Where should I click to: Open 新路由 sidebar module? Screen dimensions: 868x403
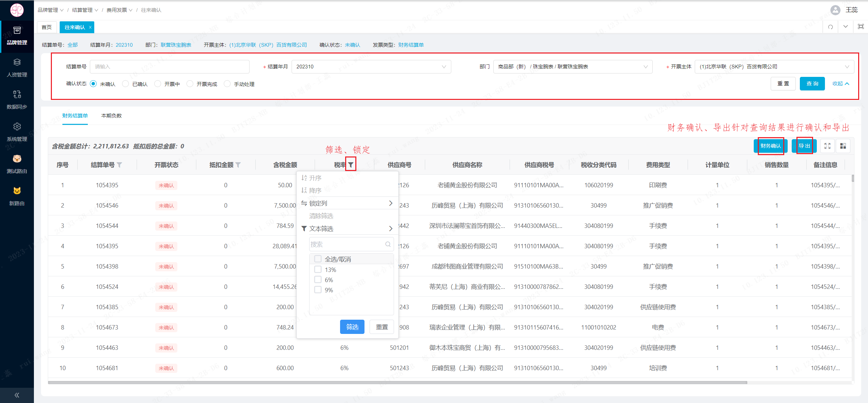point(17,196)
